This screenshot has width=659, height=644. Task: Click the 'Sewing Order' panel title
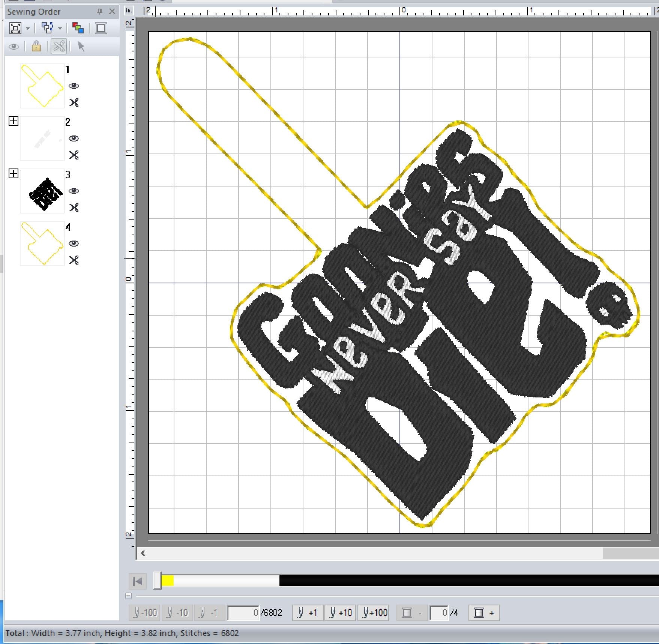(x=34, y=12)
